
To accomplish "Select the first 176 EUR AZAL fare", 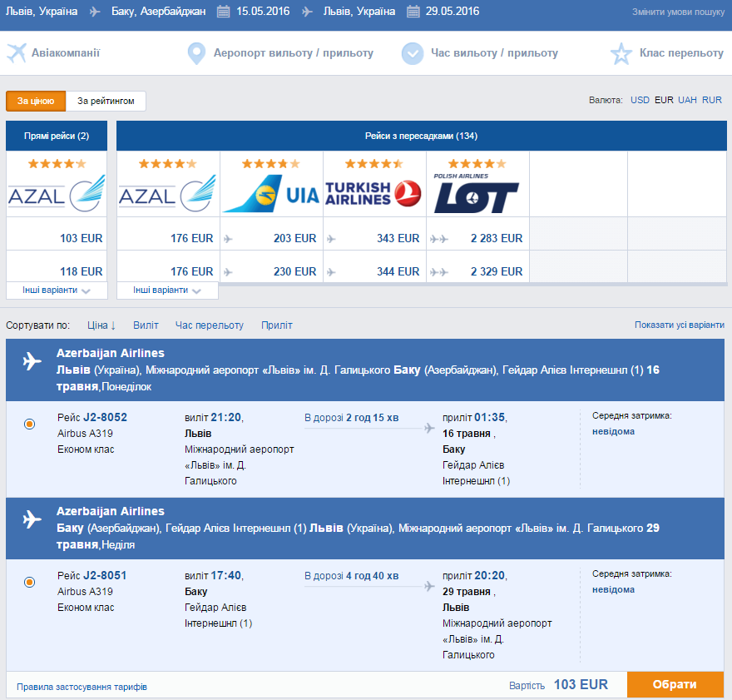I will tap(191, 238).
